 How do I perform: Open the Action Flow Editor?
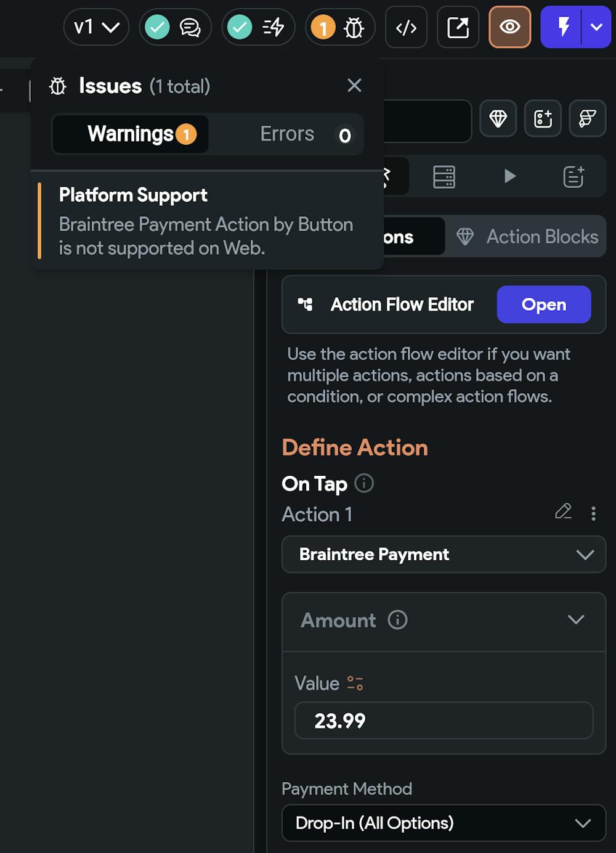(x=543, y=304)
